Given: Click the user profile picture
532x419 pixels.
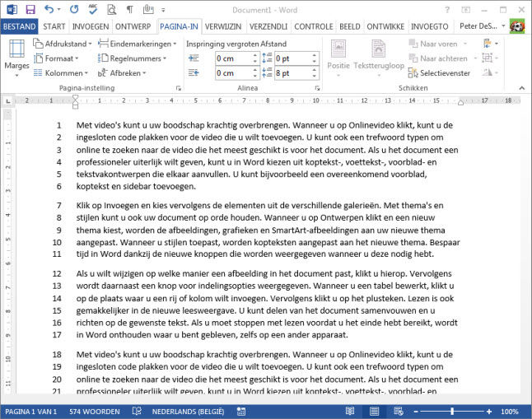Looking at the screenshot, I should [x=517, y=26].
